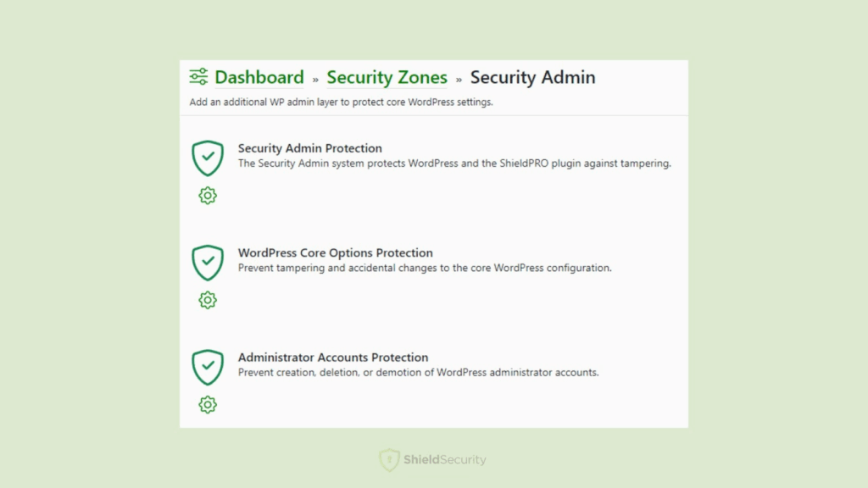This screenshot has height=488, width=868.
Task: Open gear settings for WordPress Core Options Protection
Action: click(x=208, y=300)
